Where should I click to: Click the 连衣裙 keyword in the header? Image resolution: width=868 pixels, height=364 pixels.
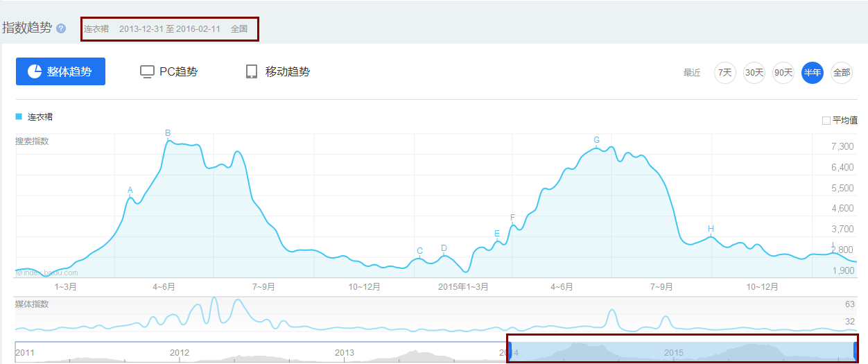tap(96, 29)
